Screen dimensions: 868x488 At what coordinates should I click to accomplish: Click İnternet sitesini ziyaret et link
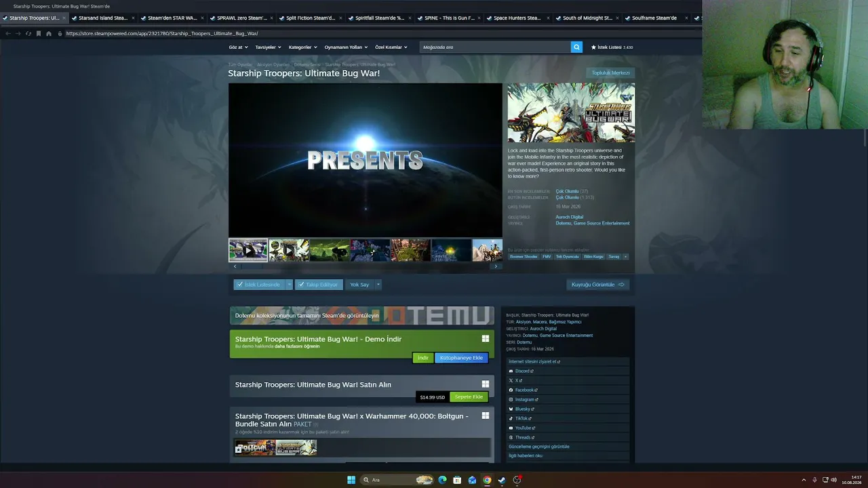coord(534,361)
